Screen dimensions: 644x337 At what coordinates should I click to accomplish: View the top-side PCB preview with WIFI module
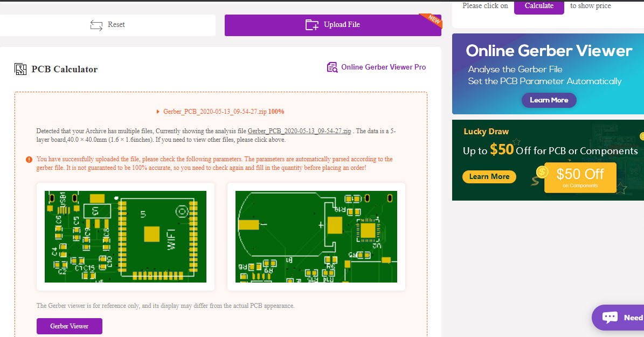[x=125, y=236]
